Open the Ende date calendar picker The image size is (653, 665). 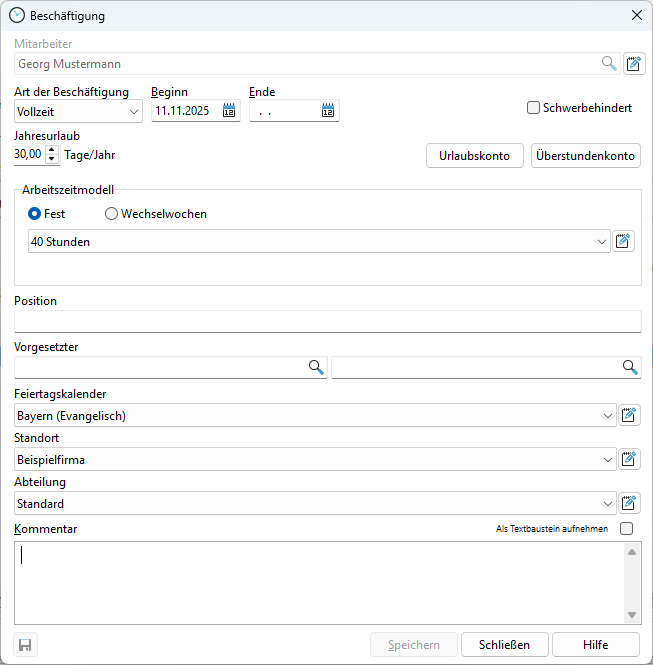[327, 112]
